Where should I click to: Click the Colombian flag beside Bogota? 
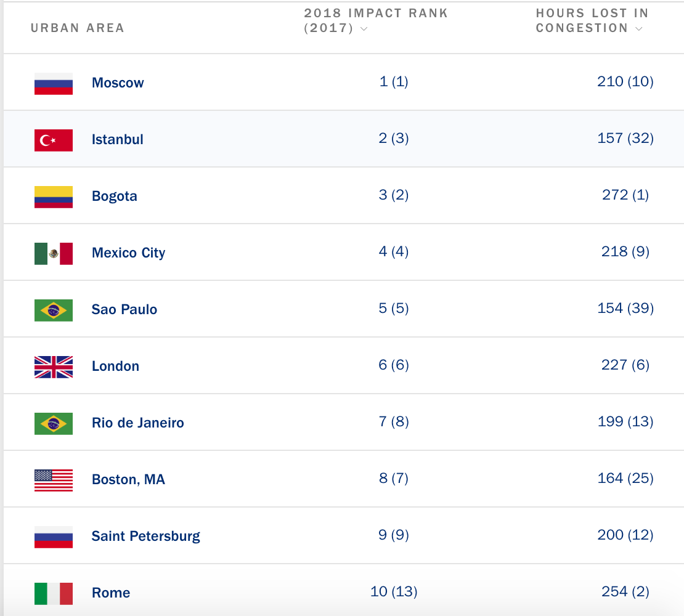tap(54, 197)
